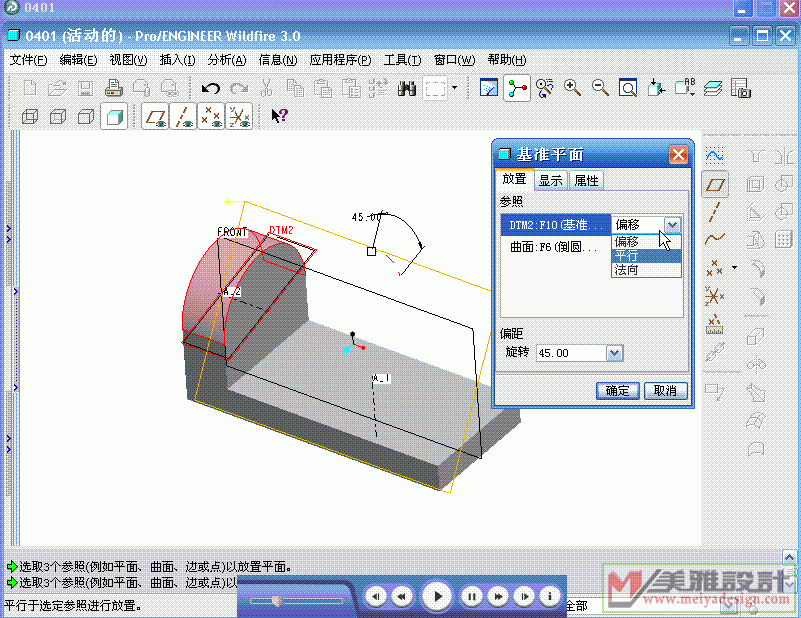Viewport: 801px width, 618px height.
Task: Click the Cut scissors icon
Action: coord(266,88)
